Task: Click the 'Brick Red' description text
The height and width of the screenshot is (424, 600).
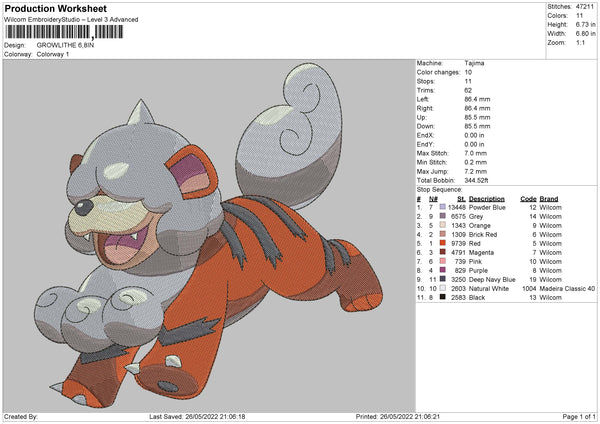Action: (483, 234)
